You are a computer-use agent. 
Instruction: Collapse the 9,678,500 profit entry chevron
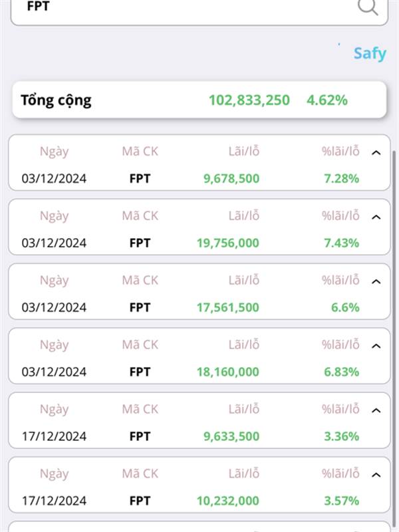point(376,153)
